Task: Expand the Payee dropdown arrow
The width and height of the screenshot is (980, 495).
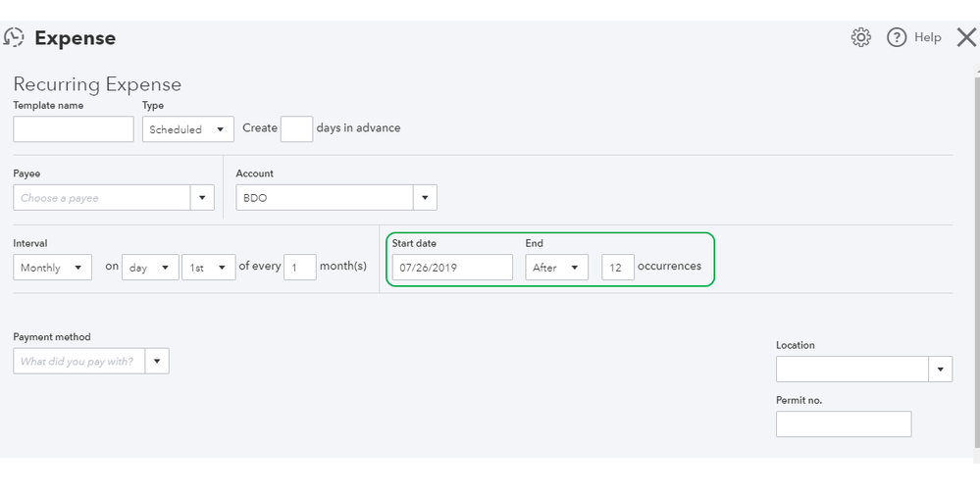Action: (x=202, y=198)
